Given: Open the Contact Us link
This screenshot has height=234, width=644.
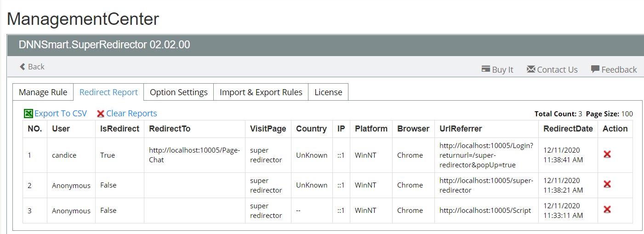Looking at the screenshot, I should 557,69.
